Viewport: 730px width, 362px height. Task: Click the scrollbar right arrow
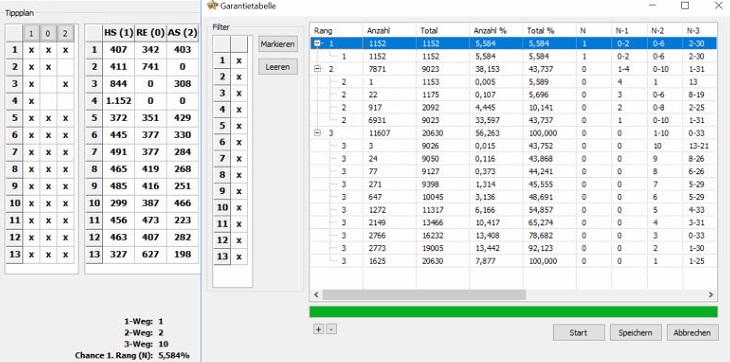[x=711, y=295]
